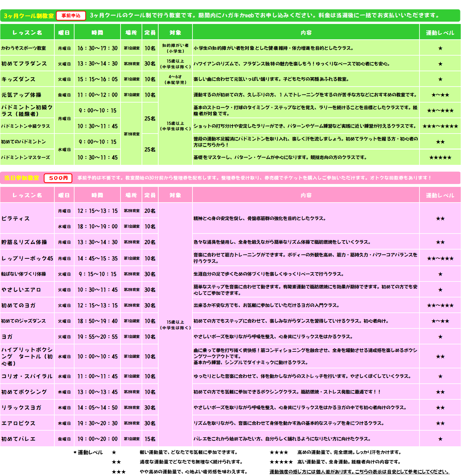Click the two-star rating in ピラティス row

pyautogui.click(x=440, y=219)
